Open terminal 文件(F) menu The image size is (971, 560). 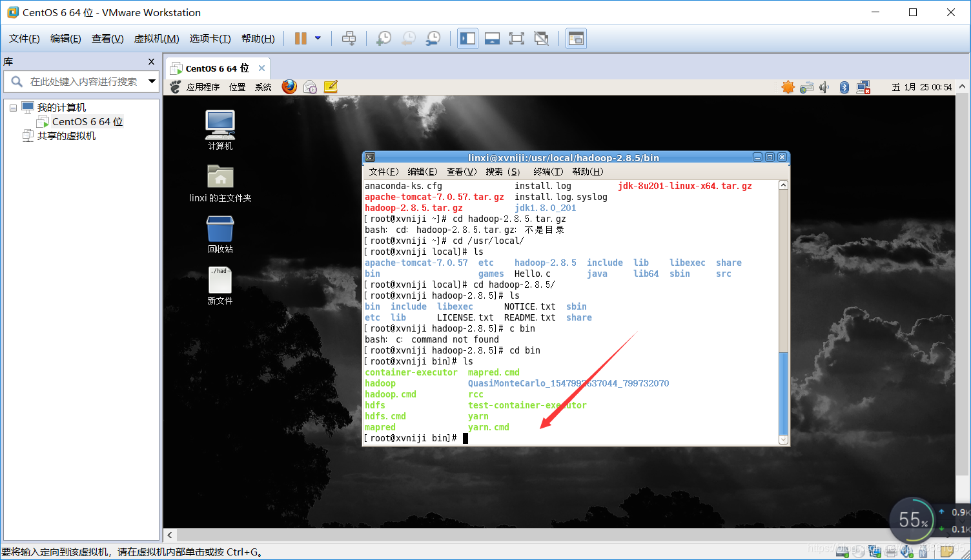tap(383, 172)
